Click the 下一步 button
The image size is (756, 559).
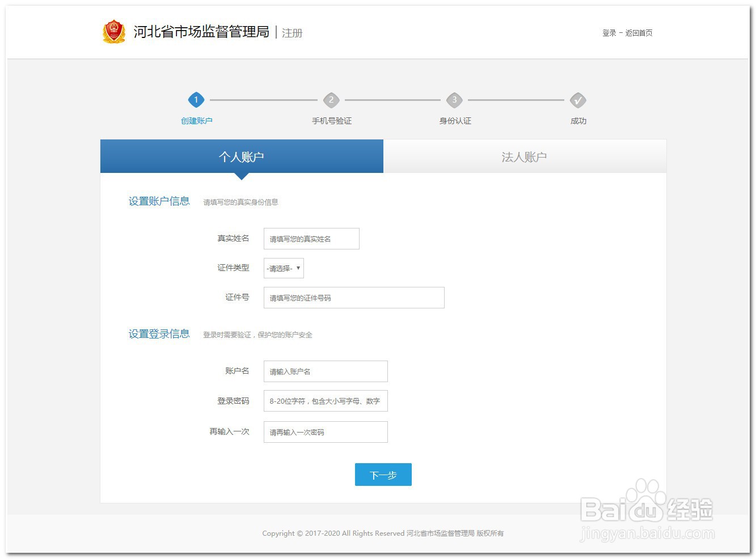coord(383,475)
